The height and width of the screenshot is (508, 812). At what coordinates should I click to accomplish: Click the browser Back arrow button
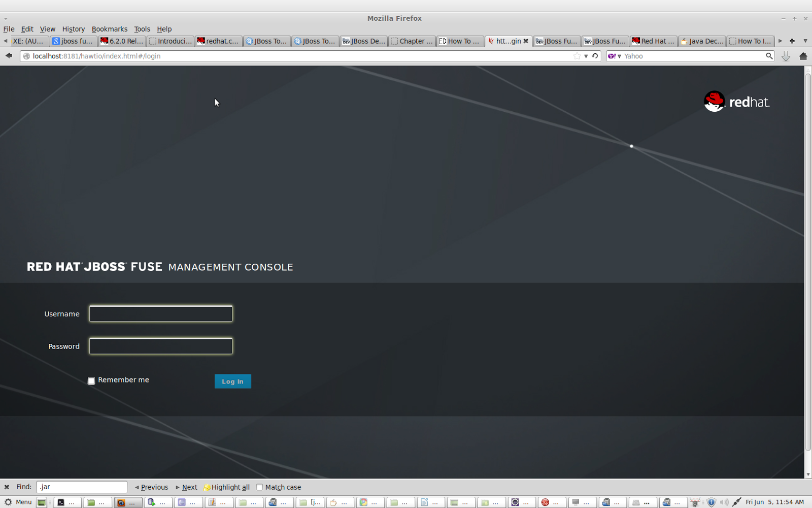[x=9, y=56]
